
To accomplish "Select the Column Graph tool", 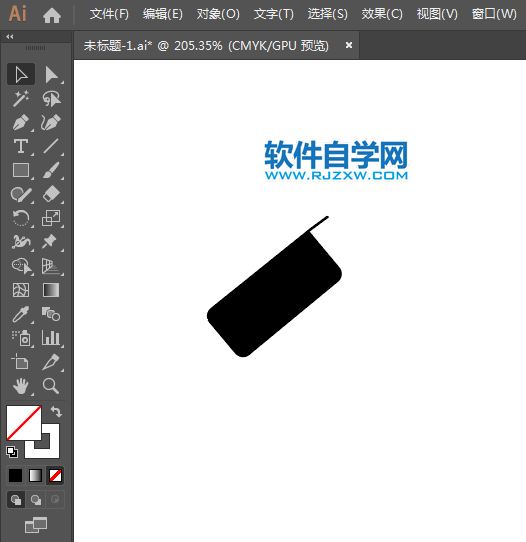I will (51, 338).
